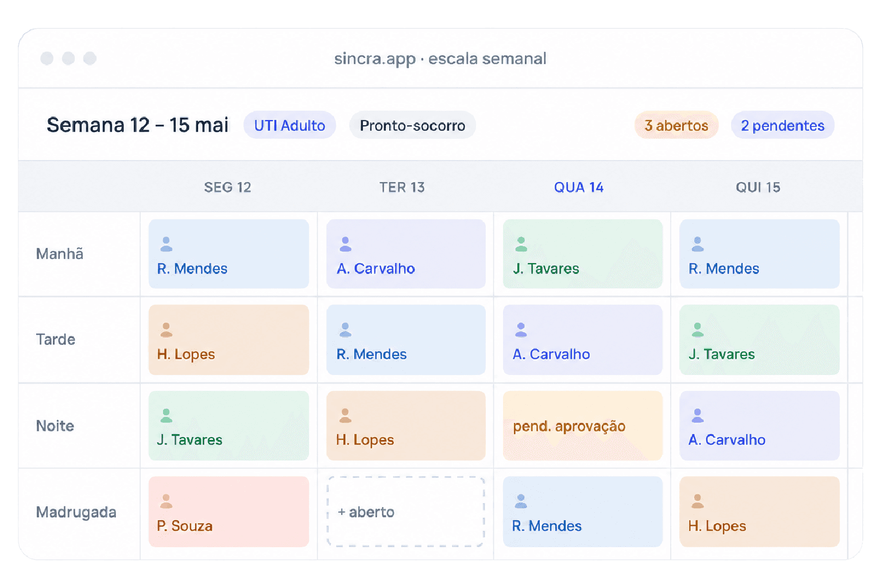Click person icon in Monday Noite J. Tavares card

point(167,415)
